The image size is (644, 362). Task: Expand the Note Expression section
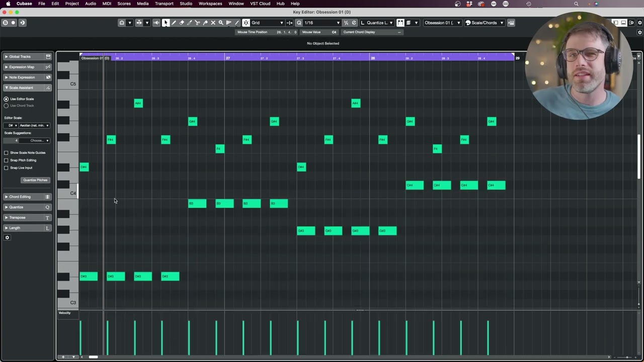[27, 77]
